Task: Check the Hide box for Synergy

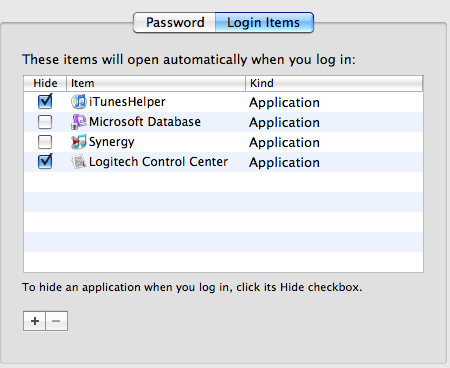Action: [45, 142]
